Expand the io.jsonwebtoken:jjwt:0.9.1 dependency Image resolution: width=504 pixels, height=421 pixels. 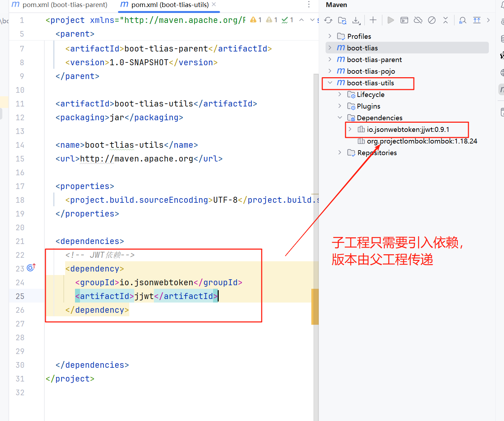point(350,129)
